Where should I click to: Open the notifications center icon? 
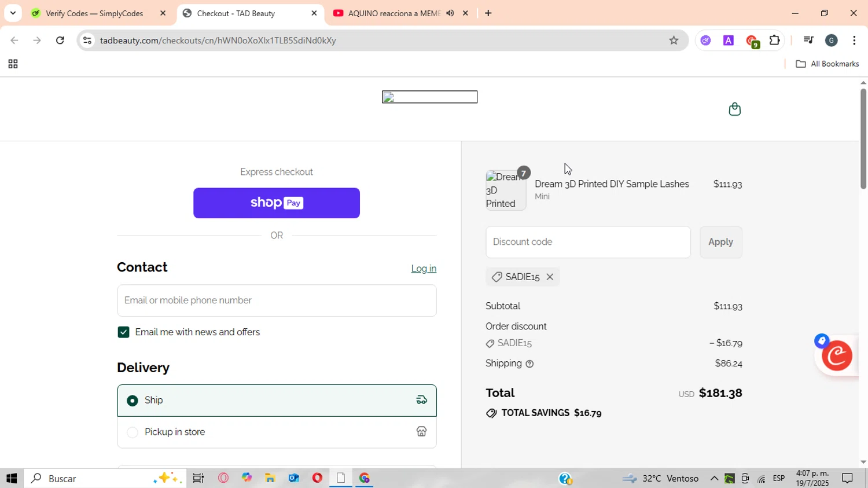[848, 479]
